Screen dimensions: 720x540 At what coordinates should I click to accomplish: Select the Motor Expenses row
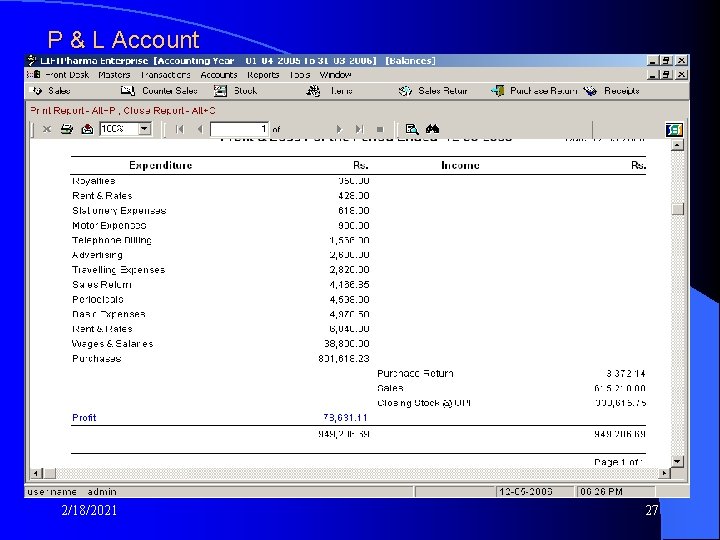pos(220,225)
